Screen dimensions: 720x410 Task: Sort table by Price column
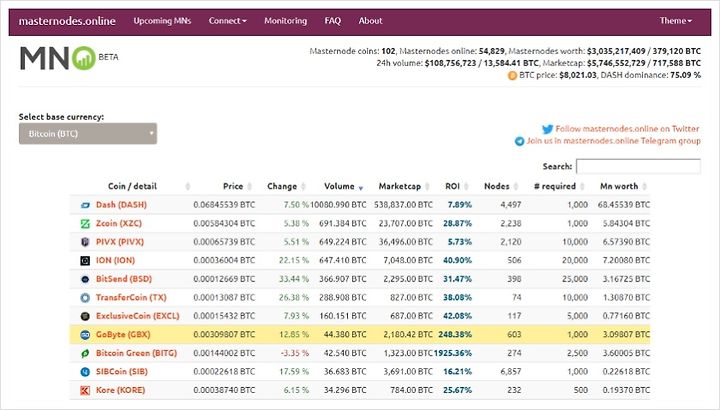click(233, 186)
